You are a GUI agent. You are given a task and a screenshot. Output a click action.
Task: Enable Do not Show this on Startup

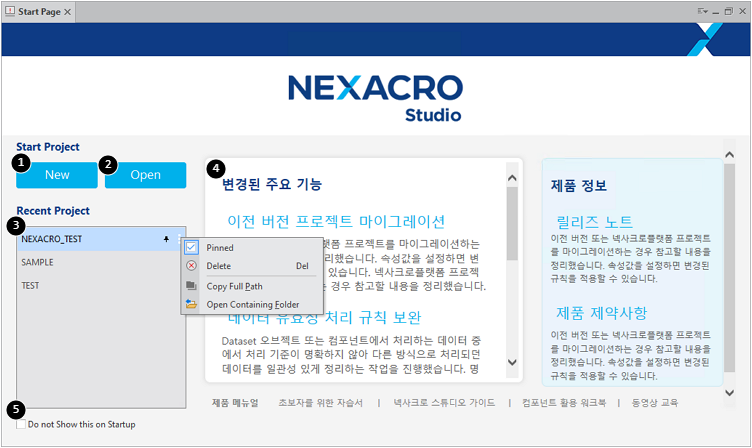coord(21,424)
